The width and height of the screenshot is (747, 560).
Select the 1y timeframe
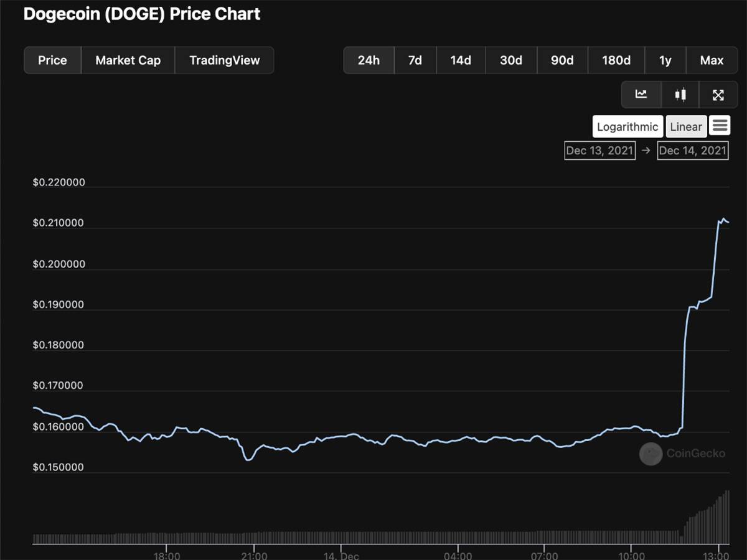tap(665, 60)
